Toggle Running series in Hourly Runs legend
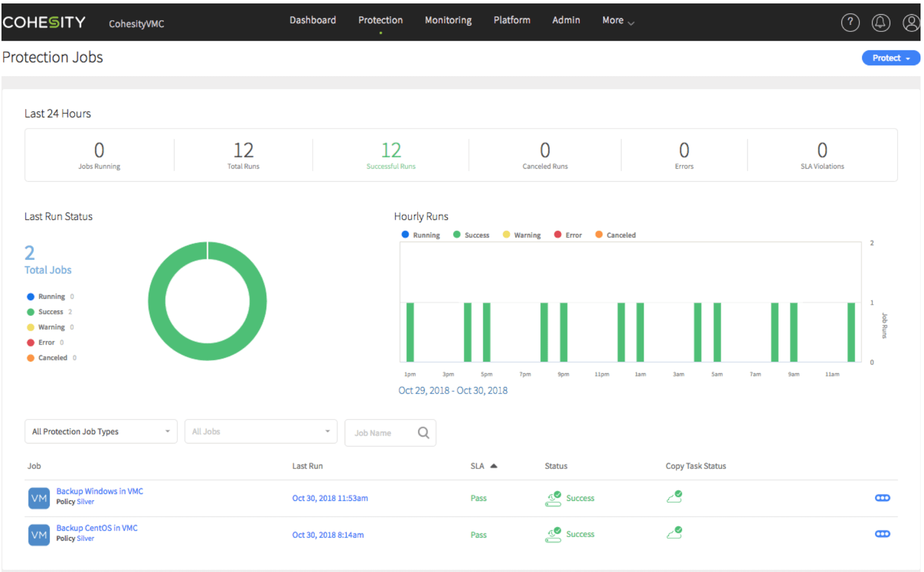Screen dimensions: 924x572 [x=421, y=235]
